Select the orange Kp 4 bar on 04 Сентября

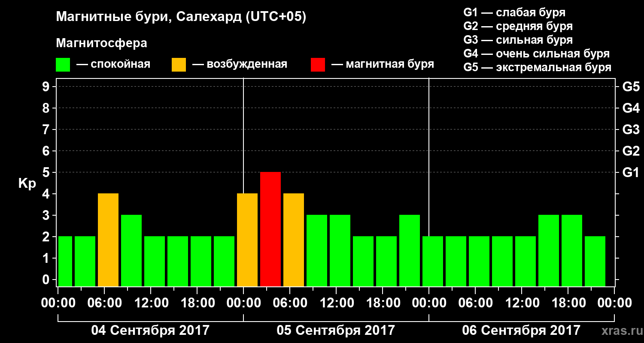point(108,240)
